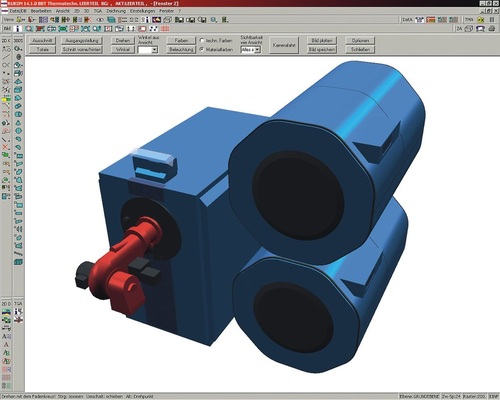This screenshot has height=400, width=500.
Task: Click the eye icon in the top toolbar
Action: click(100, 20)
